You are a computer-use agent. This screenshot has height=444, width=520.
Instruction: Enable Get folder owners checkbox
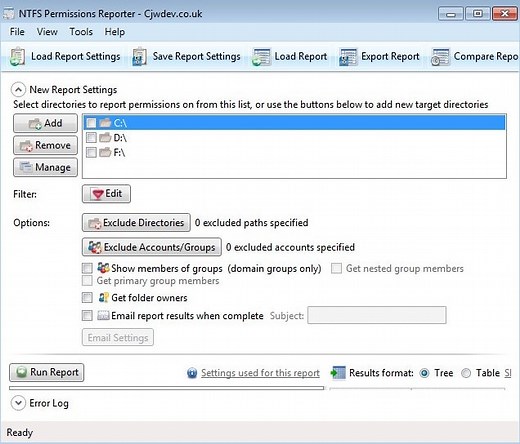87,297
